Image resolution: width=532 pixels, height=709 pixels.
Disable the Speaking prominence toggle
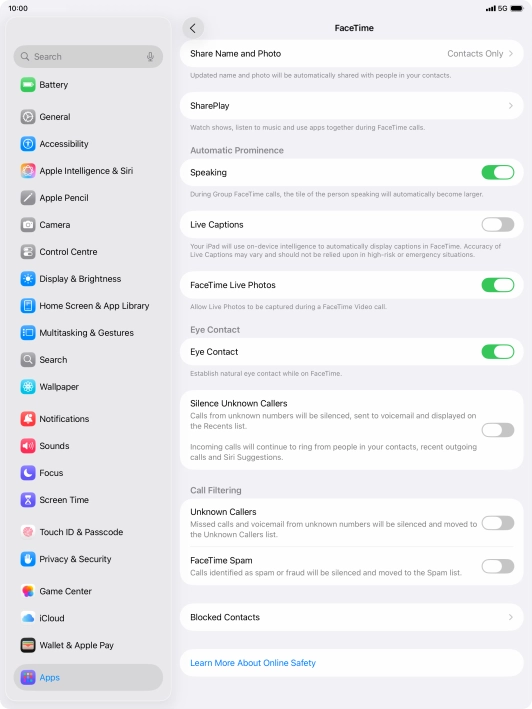pos(498,172)
